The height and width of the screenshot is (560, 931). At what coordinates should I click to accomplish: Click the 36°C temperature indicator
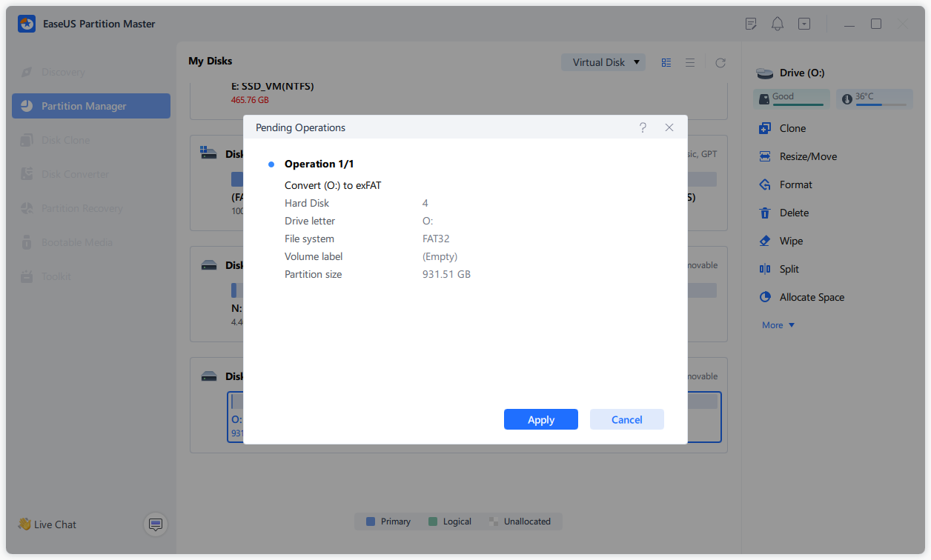(875, 98)
